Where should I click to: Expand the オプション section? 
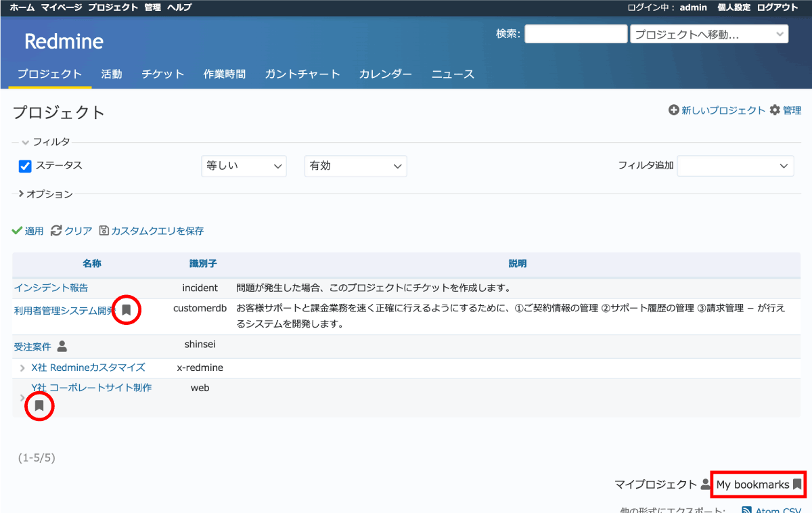pyautogui.click(x=22, y=194)
